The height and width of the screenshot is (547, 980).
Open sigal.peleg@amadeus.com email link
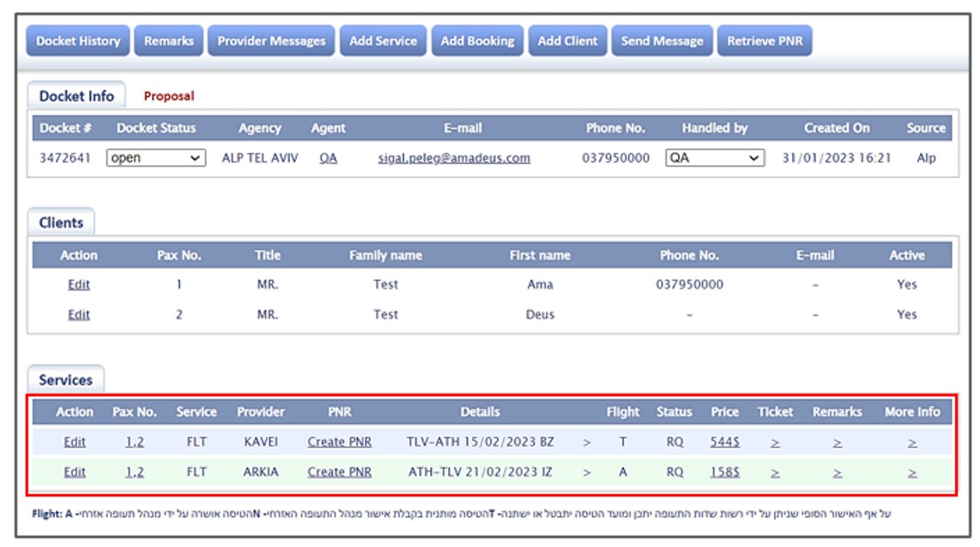tap(454, 158)
